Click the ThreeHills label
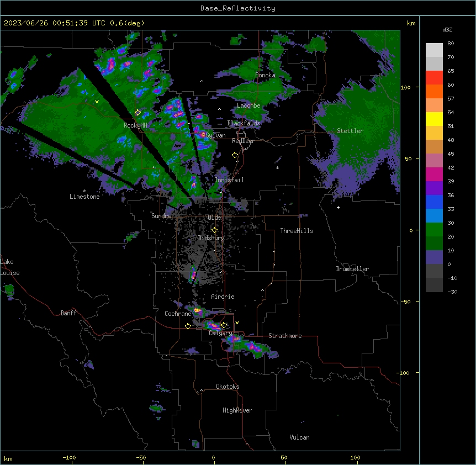 point(297,231)
